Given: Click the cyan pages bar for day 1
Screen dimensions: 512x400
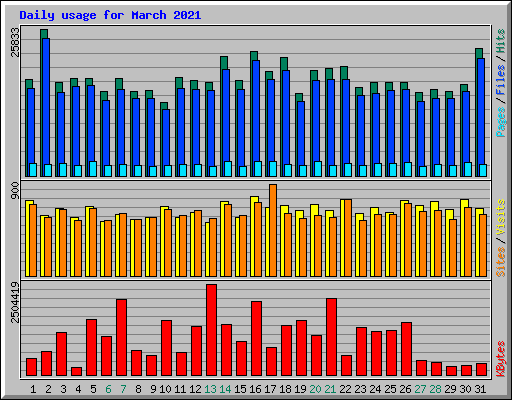Looking at the screenshot, I should [x=33, y=170].
